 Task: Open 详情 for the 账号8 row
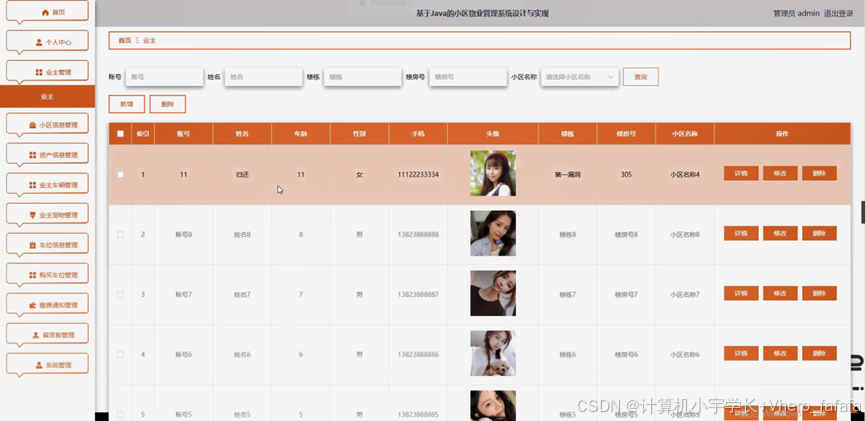(x=741, y=233)
